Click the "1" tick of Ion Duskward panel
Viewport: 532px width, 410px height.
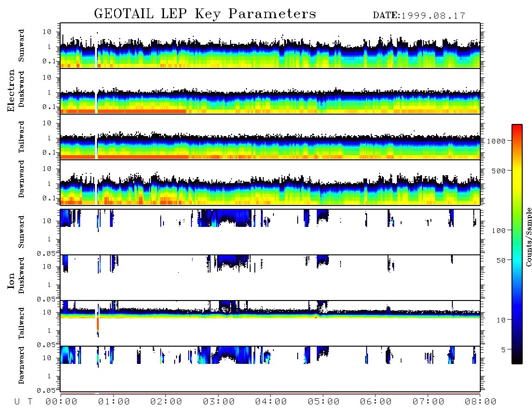49,284
